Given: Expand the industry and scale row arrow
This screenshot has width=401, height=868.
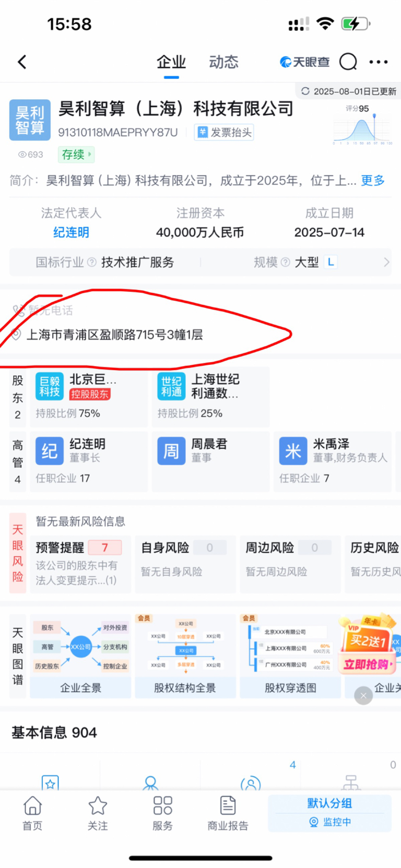Looking at the screenshot, I should 386,262.
